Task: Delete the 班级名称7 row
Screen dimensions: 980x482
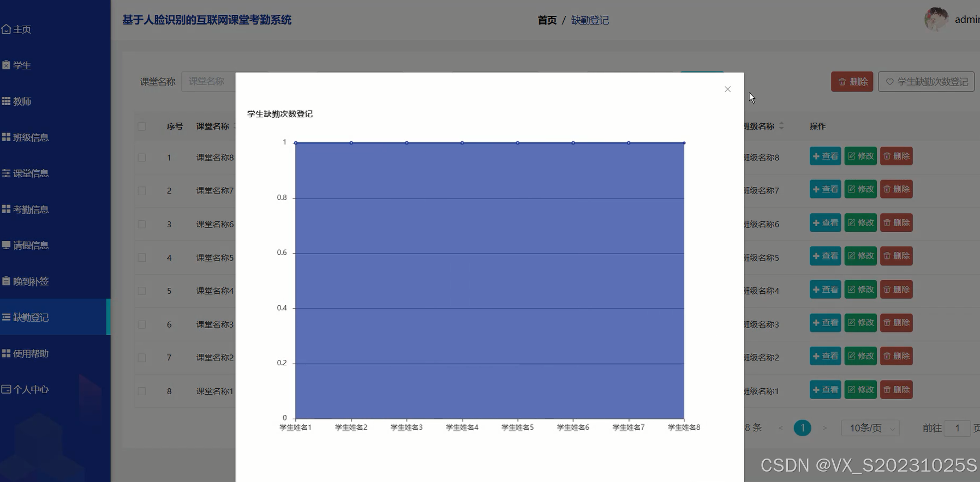Action: click(896, 190)
